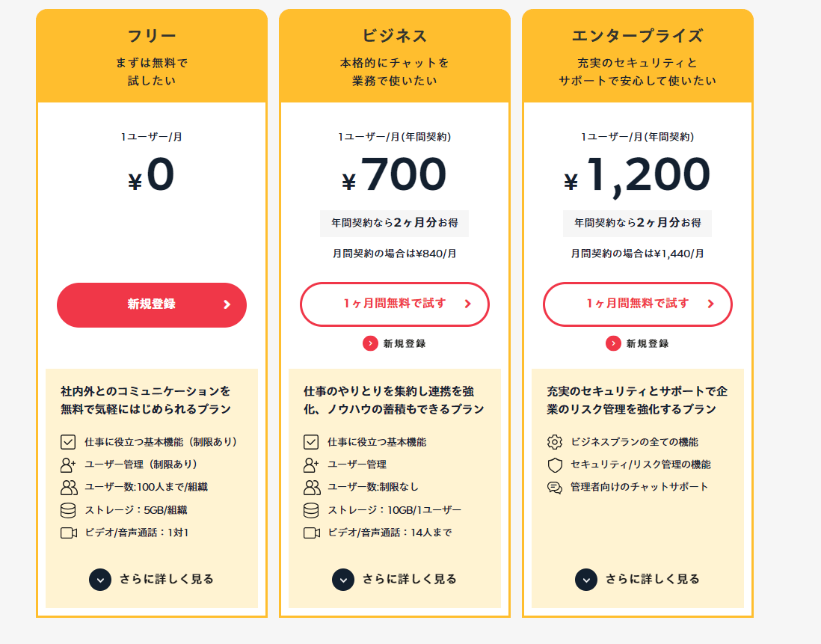Click the video camera icon in Business plan
821x644 pixels.
pos(312,533)
